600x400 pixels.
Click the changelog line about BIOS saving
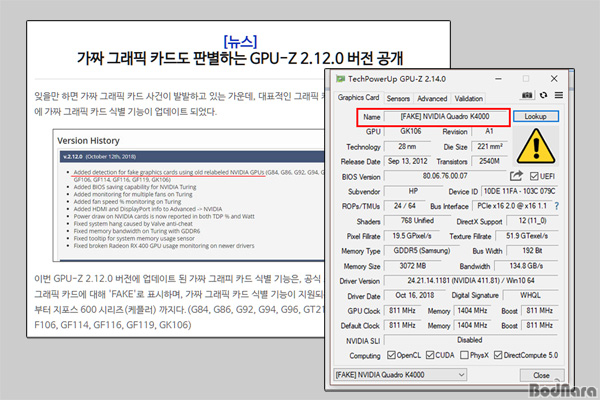click(135, 187)
